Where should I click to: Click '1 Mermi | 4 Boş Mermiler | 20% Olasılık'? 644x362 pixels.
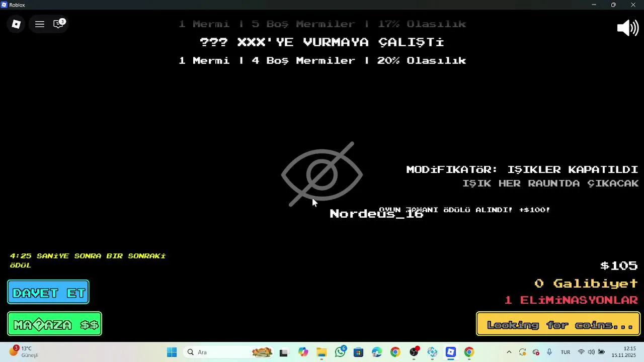(x=323, y=60)
